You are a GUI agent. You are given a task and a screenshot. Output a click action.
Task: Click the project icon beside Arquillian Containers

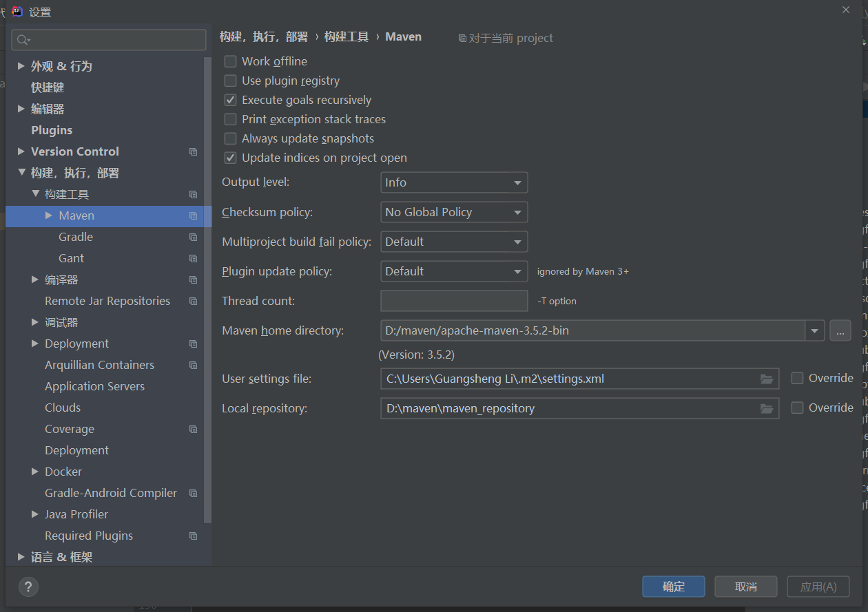coord(193,366)
